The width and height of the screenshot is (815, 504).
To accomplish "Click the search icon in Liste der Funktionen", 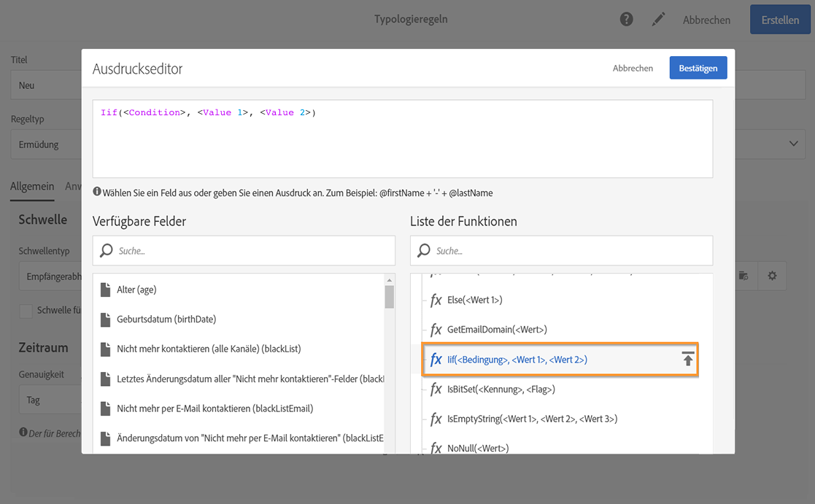I will [424, 251].
